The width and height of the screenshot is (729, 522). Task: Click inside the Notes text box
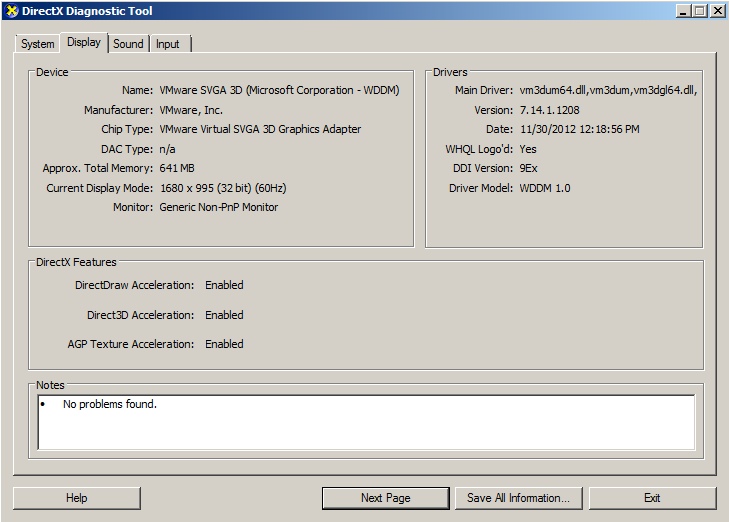pos(366,423)
